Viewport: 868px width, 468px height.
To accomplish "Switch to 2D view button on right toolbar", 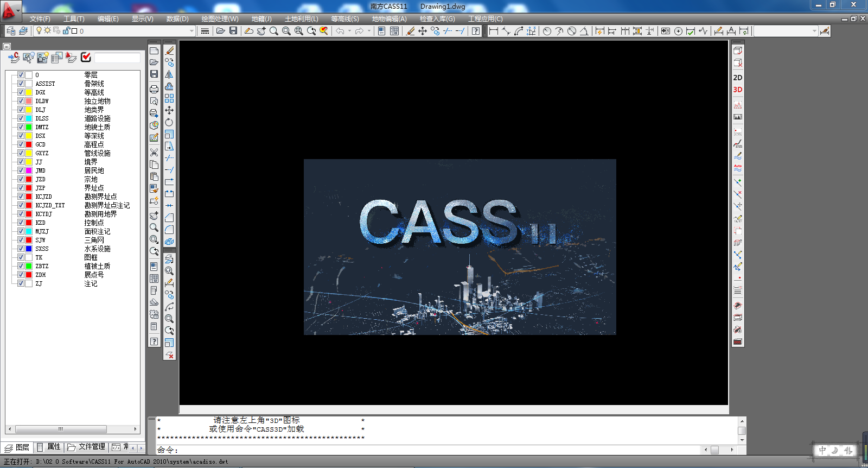I will (x=738, y=78).
